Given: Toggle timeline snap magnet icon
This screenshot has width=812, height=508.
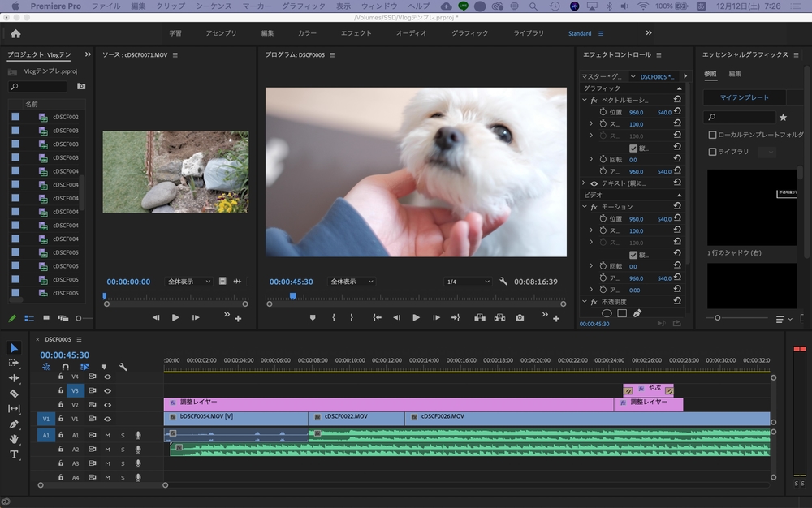Looking at the screenshot, I should pyautogui.click(x=65, y=367).
